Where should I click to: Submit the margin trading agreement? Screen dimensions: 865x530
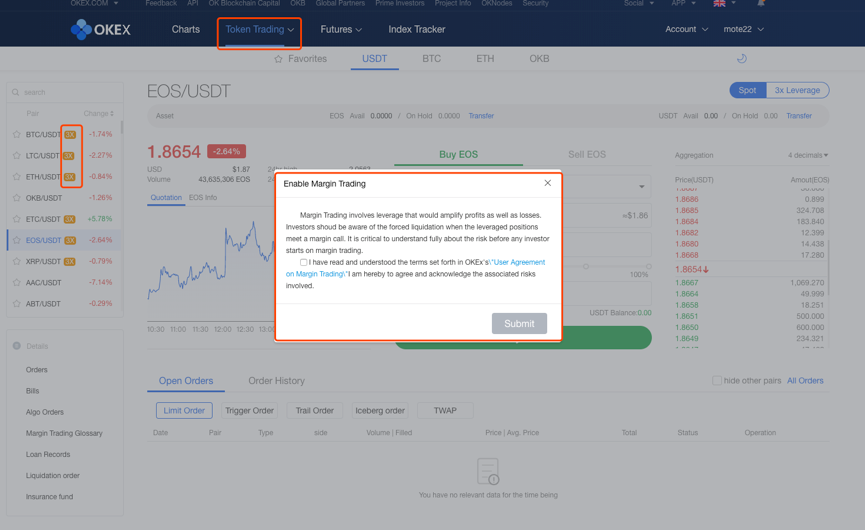[x=519, y=323]
